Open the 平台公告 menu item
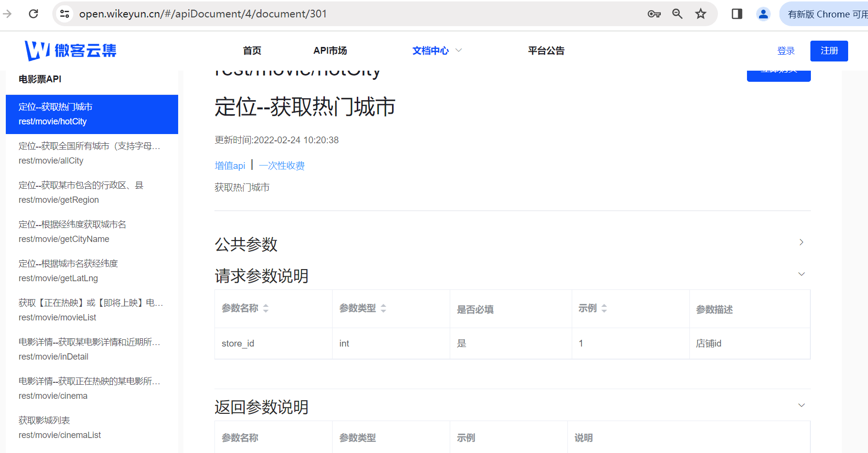Image resolution: width=868 pixels, height=453 pixels. pyautogui.click(x=546, y=51)
